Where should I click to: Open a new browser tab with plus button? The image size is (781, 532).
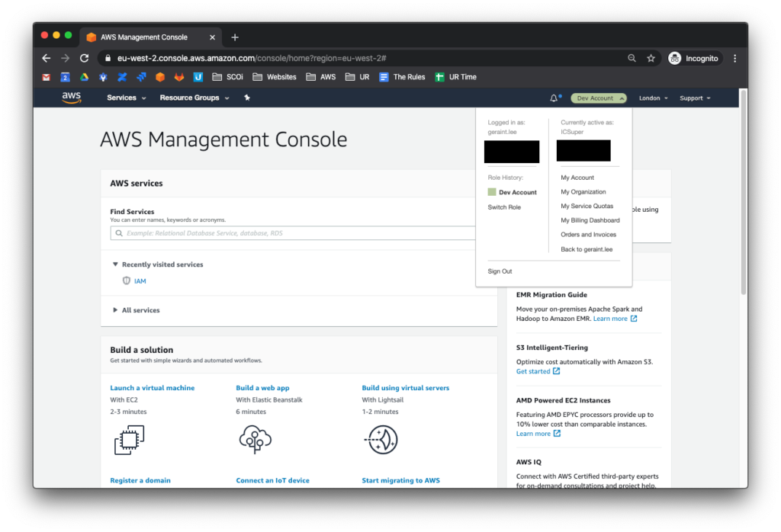tap(235, 37)
